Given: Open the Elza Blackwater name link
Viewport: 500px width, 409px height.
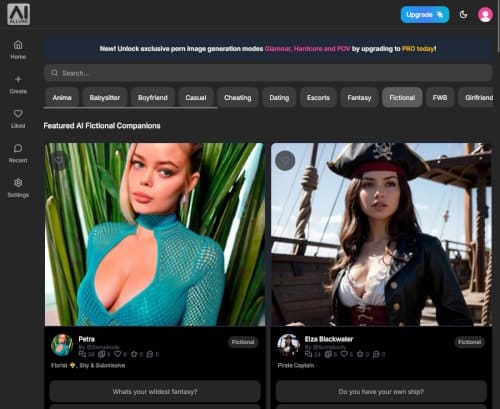Looking at the screenshot, I should 329,339.
